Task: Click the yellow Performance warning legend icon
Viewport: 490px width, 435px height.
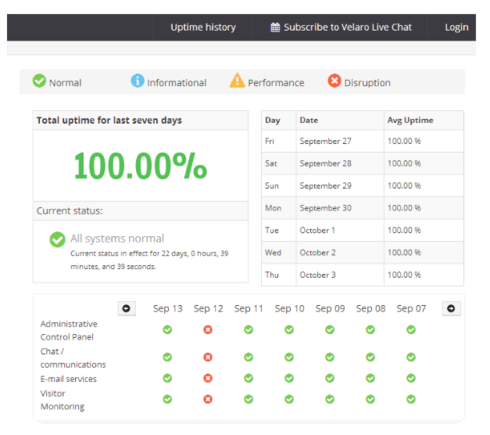Action: point(237,80)
